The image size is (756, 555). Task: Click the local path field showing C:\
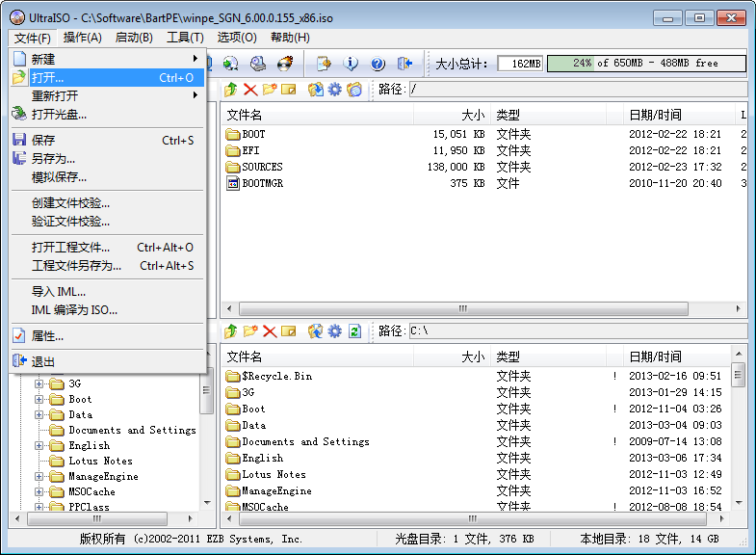click(x=576, y=331)
